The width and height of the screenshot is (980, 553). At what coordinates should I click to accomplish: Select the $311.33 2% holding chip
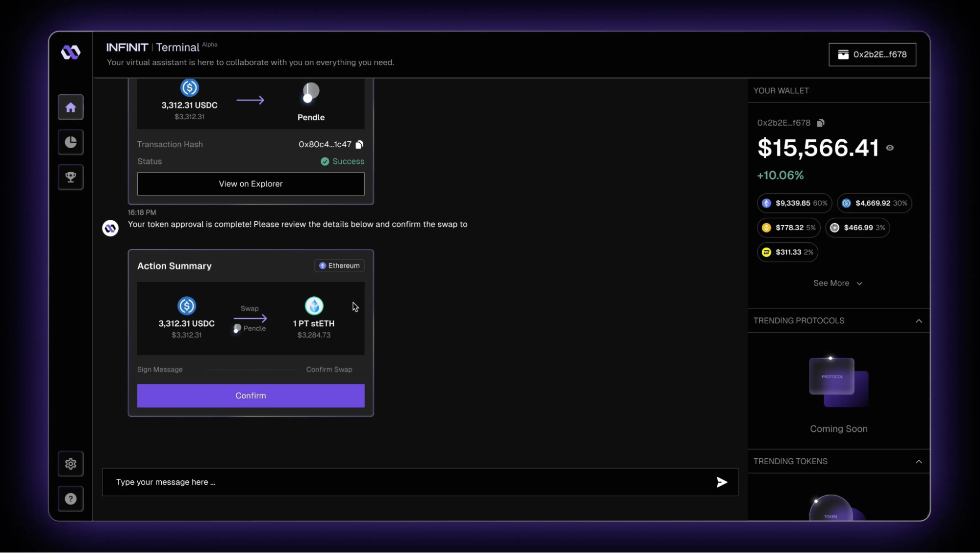pos(787,252)
